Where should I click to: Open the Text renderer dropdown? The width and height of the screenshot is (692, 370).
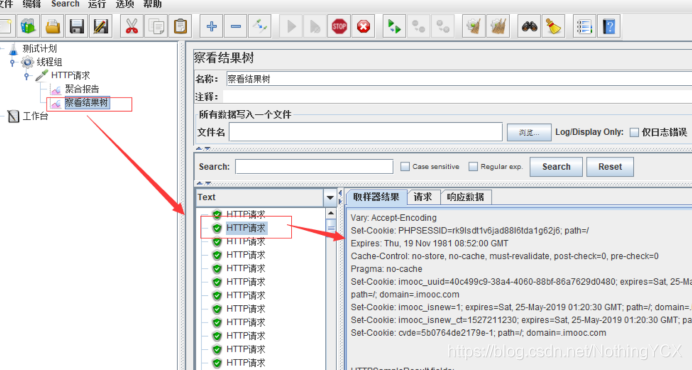(x=330, y=198)
